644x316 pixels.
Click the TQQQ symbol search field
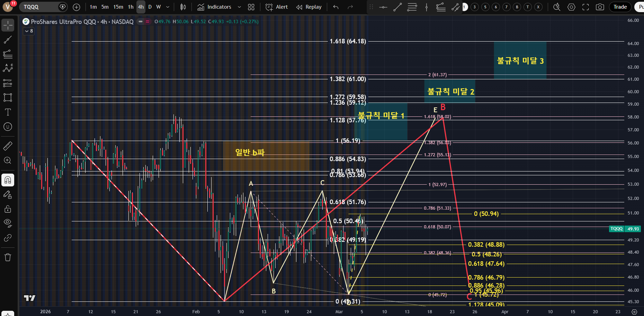(38, 7)
